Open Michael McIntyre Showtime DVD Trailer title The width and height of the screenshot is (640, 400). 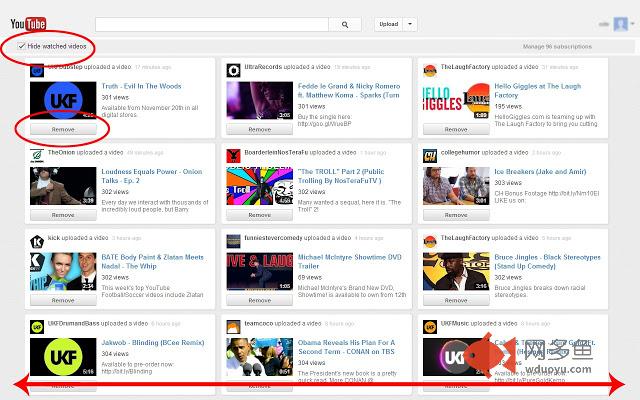(x=350, y=262)
